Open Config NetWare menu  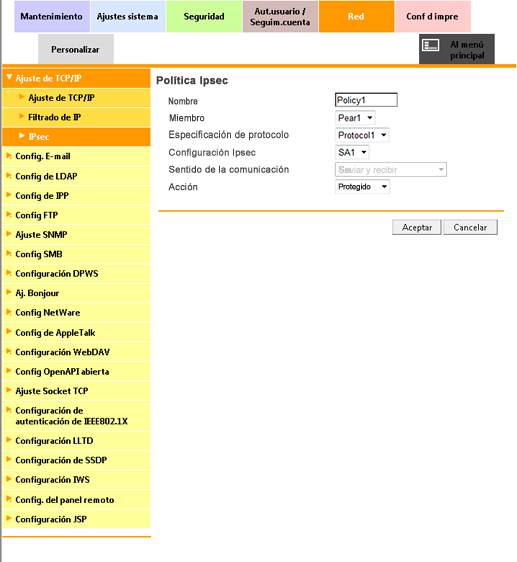(x=76, y=313)
